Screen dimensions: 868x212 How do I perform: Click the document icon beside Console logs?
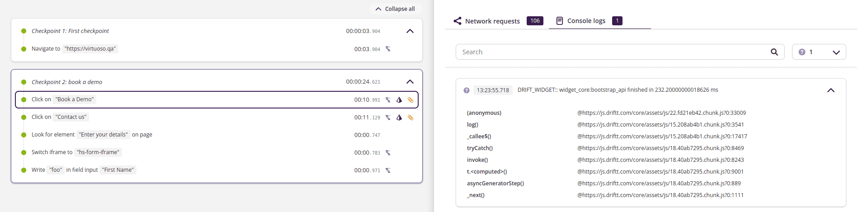point(560,21)
